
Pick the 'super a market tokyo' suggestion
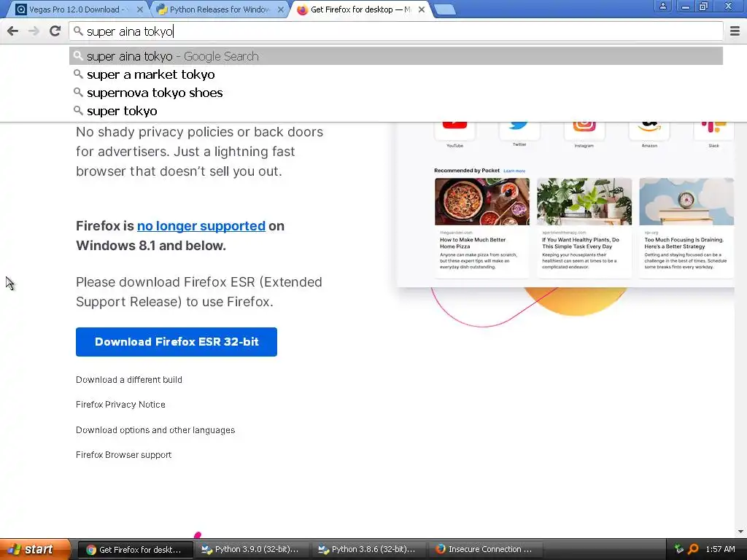pos(396,74)
